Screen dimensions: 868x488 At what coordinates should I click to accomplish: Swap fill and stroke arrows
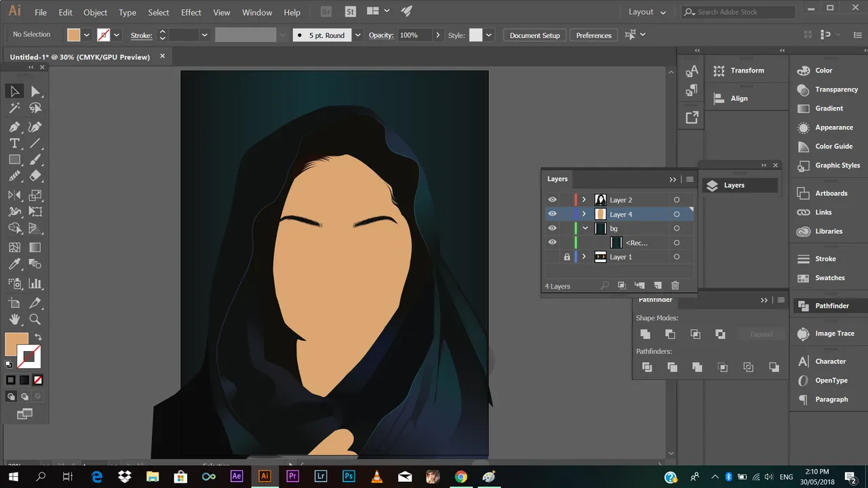point(38,337)
